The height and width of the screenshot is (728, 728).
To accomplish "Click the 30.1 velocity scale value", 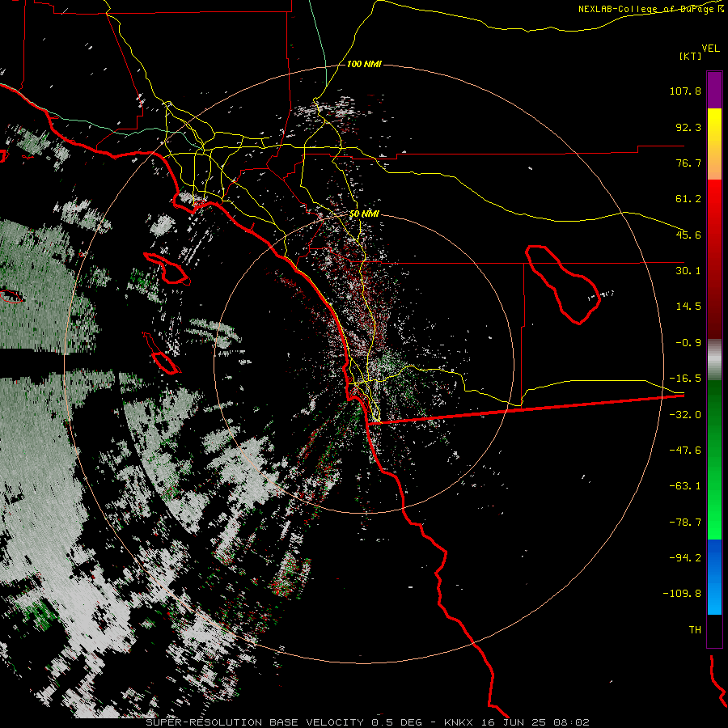I will [688, 270].
